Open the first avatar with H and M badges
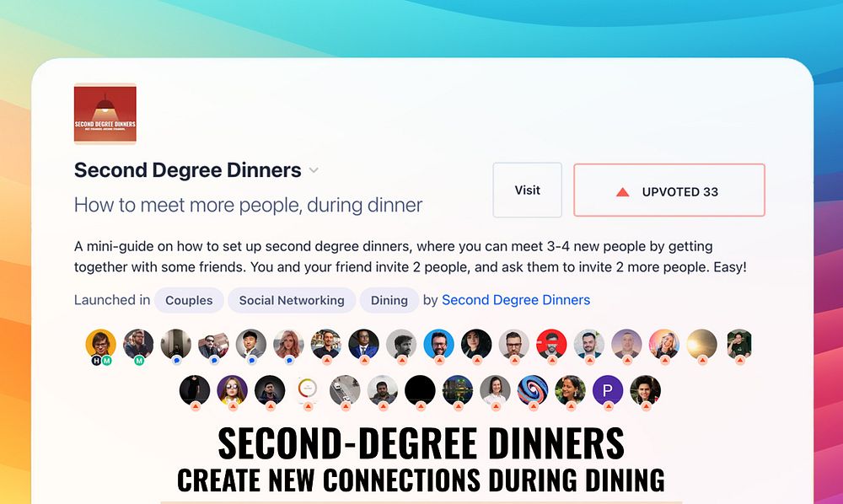Screen dimensions: 843x504 click(100, 345)
